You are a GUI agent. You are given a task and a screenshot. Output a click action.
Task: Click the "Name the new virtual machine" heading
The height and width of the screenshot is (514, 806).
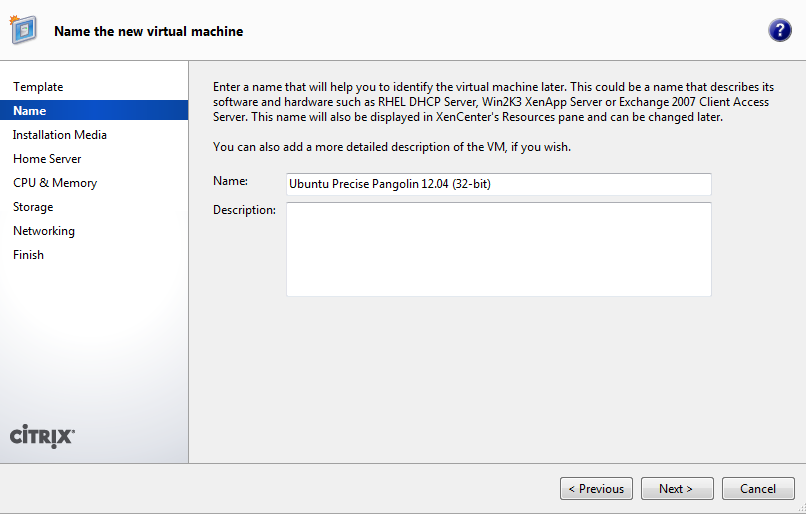click(x=148, y=31)
